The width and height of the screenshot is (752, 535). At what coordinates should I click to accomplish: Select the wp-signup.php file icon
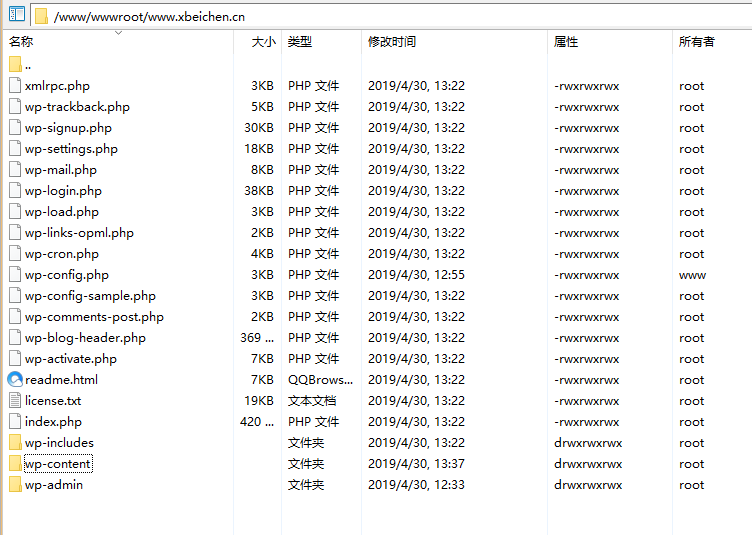(15, 128)
